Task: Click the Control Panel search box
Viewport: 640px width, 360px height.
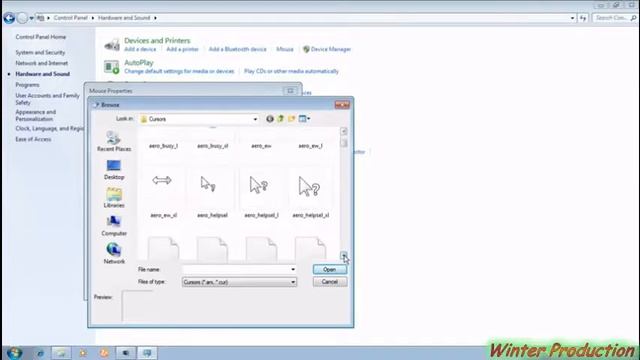Action: (615, 18)
